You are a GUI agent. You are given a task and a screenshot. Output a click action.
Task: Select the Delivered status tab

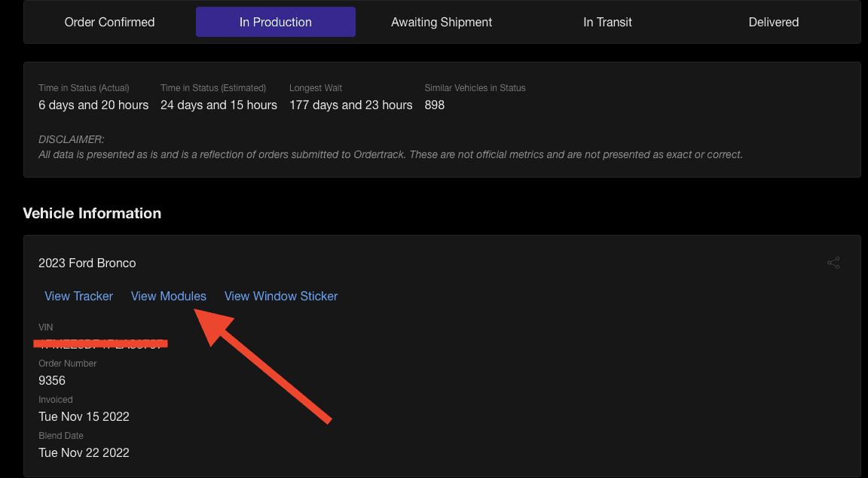[x=774, y=22]
